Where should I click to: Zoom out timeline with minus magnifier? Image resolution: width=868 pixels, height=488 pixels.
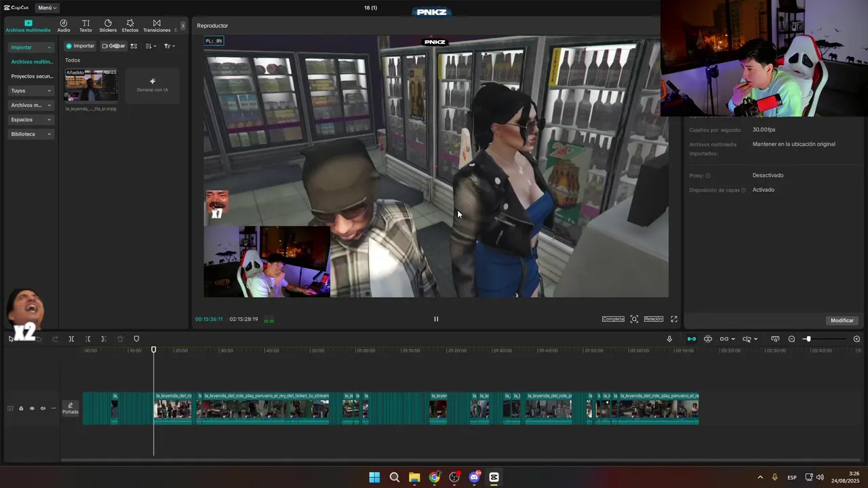pyautogui.click(x=791, y=339)
